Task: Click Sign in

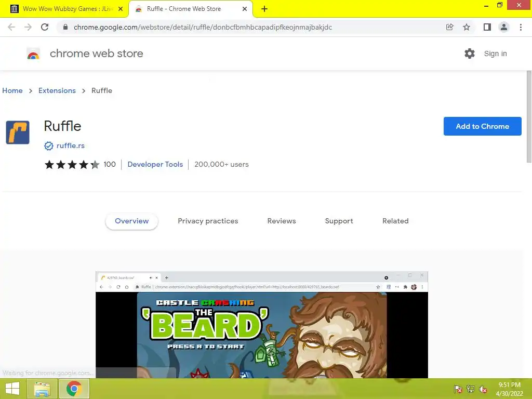Action: [495, 54]
